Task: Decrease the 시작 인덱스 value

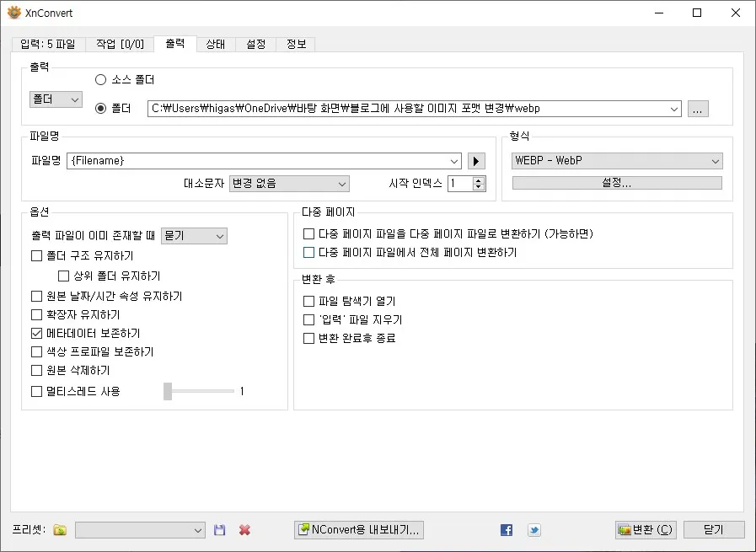Action: pyautogui.click(x=478, y=187)
